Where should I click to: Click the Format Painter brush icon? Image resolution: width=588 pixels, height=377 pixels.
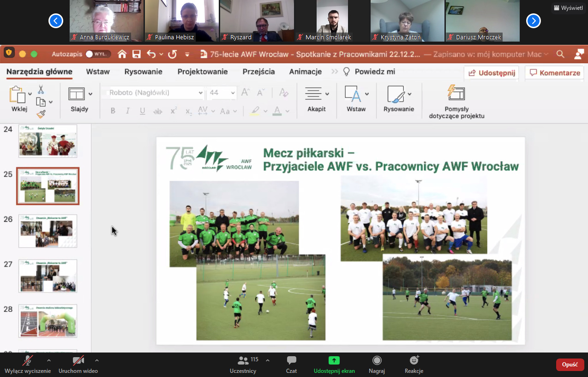click(x=41, y=114)
